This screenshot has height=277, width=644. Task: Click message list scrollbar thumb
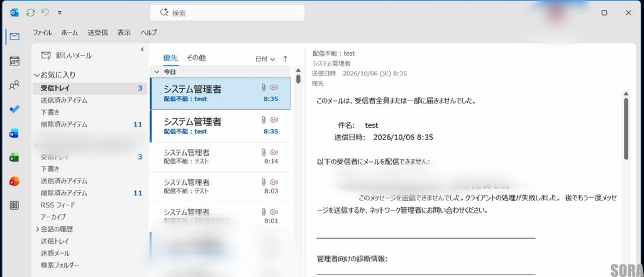pos(298,78)
